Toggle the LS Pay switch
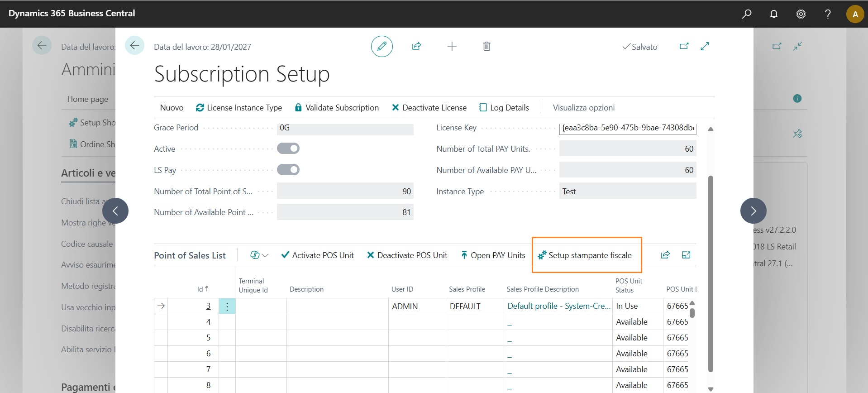868x393 pixels. coord(288,170)
